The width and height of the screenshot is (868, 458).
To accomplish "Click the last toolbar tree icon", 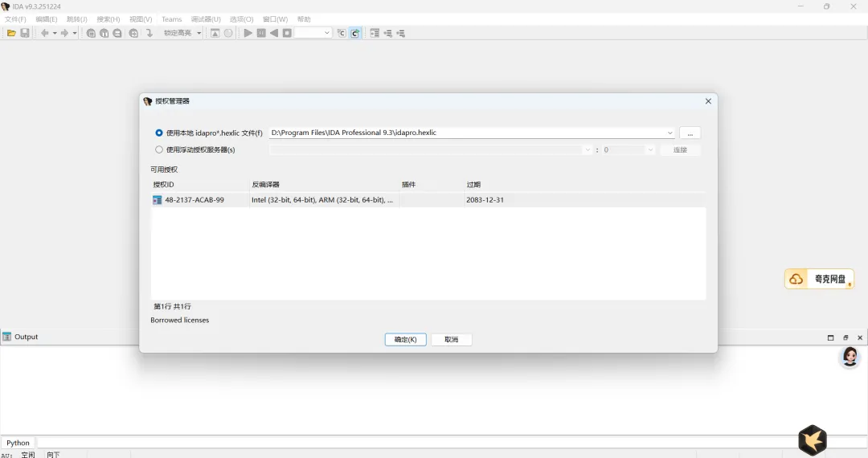I will click(401, 33).
